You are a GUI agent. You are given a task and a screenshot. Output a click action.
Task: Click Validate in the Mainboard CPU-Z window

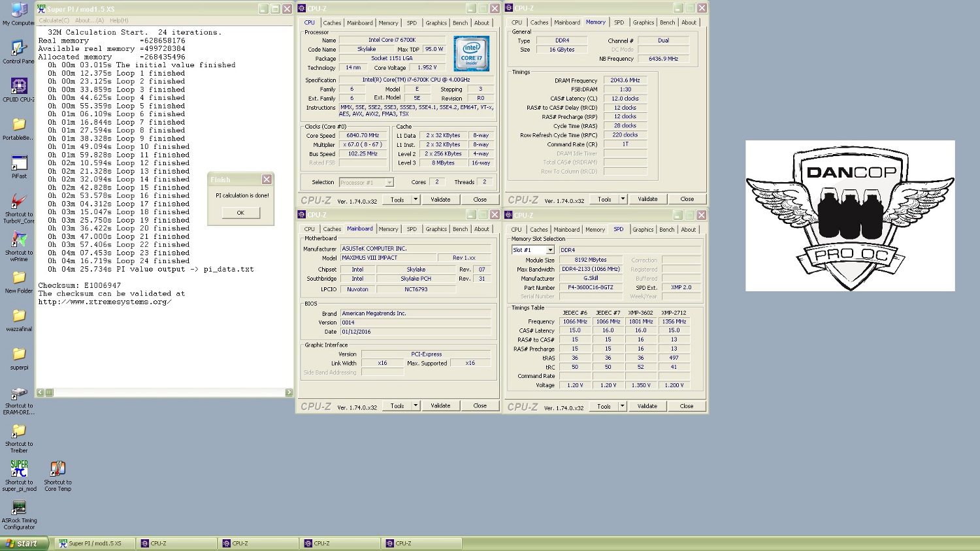[440, 406]
